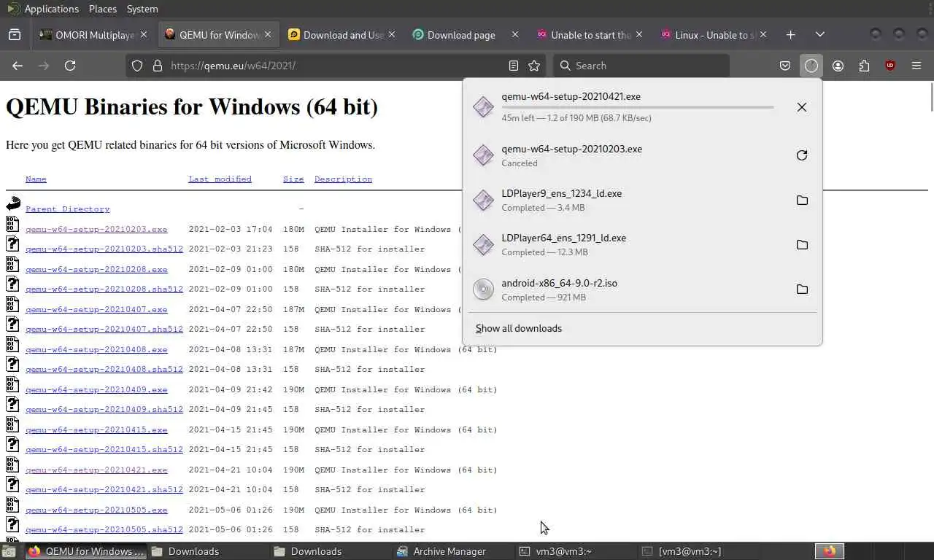Toggle reader view in address bar
The width and height of the screenshot is (934, 560).
[514, 66]
